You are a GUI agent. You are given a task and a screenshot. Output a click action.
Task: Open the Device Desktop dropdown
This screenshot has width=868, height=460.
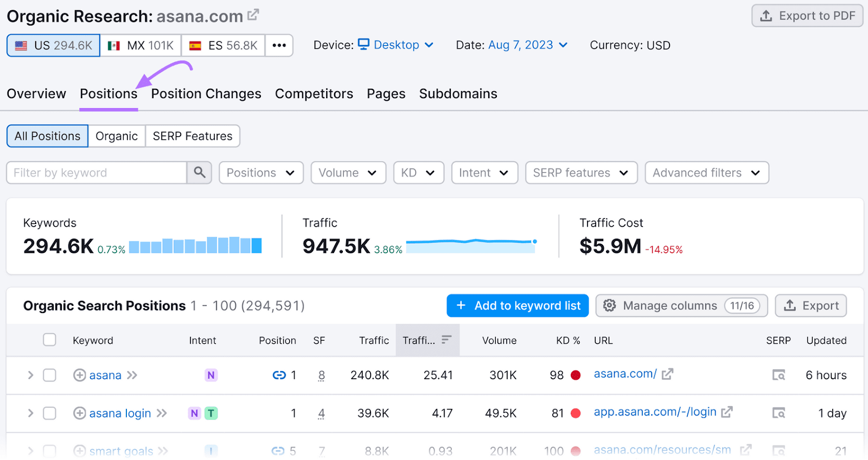395,45
